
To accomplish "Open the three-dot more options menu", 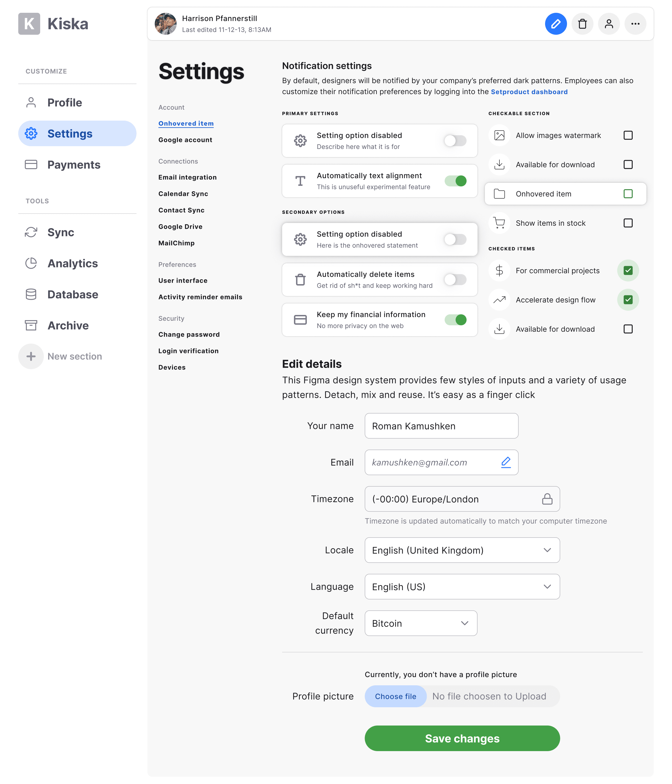I will [635, 24].
